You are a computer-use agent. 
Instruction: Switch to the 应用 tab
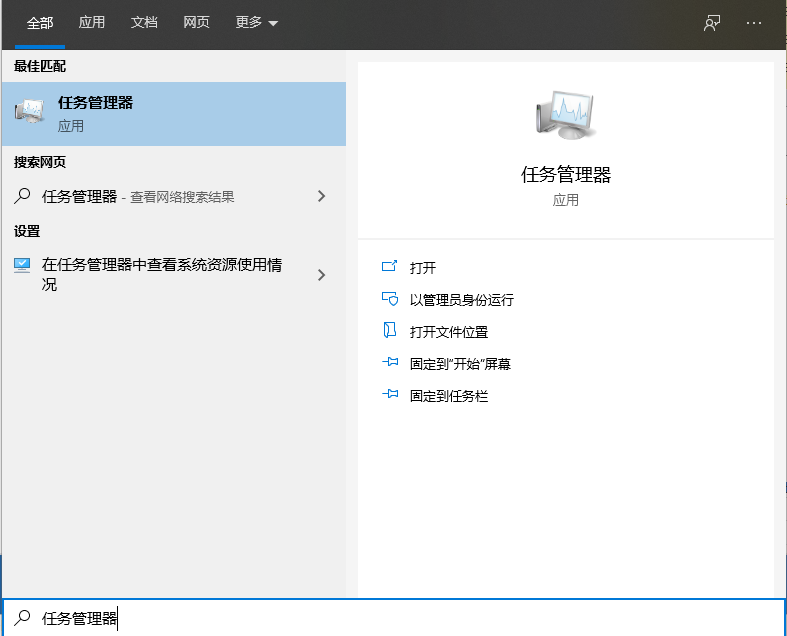pos(92,23)
